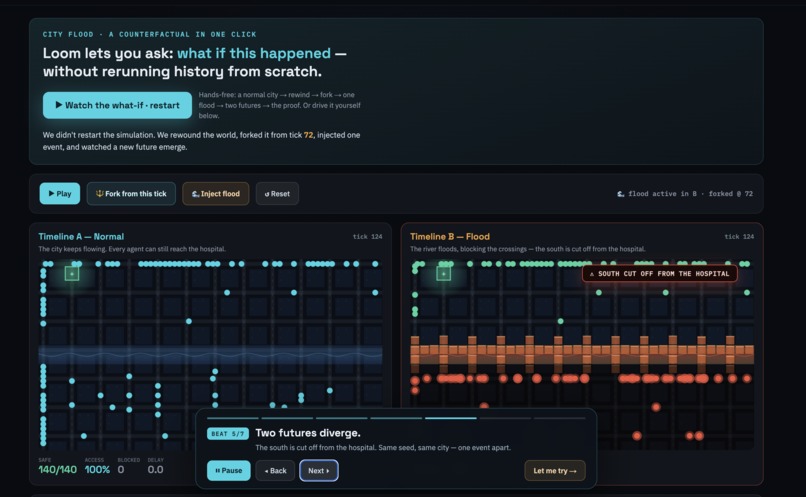
Task: Click the 'what if this happened' highlighted headline text
Action: (254, 53)
